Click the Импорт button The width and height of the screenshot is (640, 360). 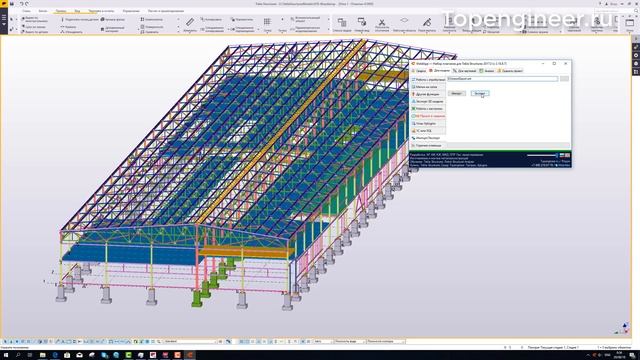coord(457,93)
